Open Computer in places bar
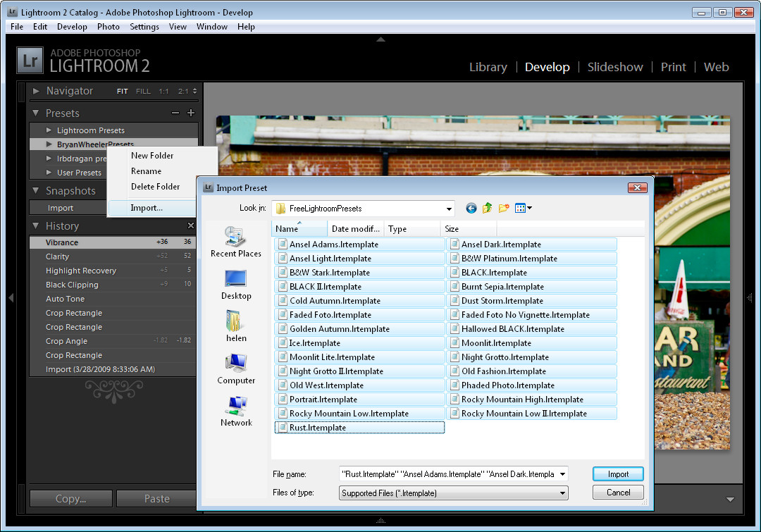This screenshot has height=532, width=761. [236, 369]
